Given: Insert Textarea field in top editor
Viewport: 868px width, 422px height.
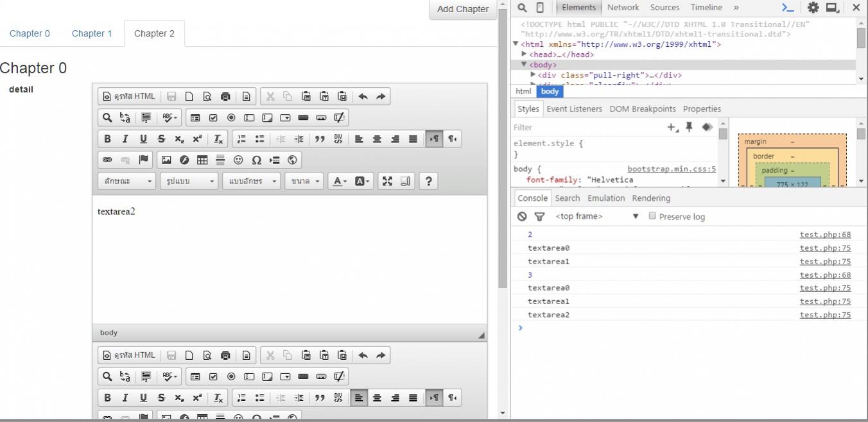Looking at the screenshot, I should point(267,117).
